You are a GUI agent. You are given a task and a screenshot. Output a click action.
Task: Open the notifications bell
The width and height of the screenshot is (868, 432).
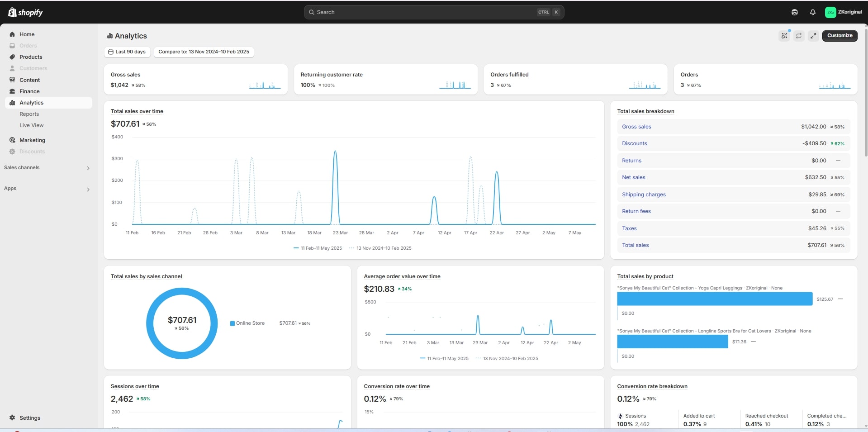(812, 12)
